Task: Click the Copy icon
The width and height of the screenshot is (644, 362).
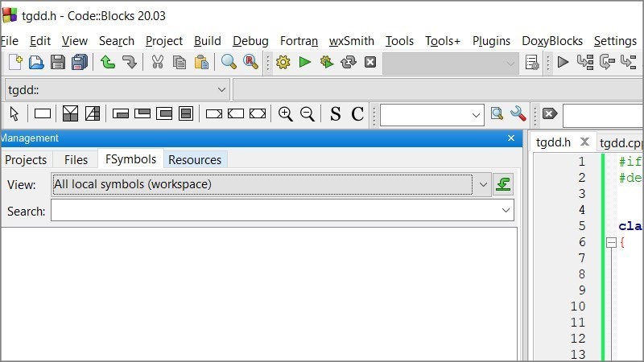Action: coord(180,63)
